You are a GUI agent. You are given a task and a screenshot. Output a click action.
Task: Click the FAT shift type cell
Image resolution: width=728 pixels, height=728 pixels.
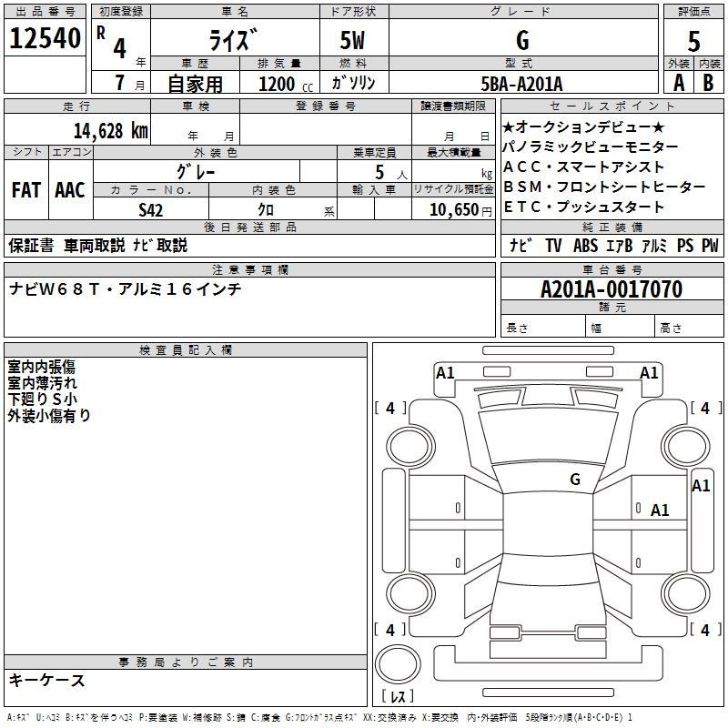click(x=25, y=189)
